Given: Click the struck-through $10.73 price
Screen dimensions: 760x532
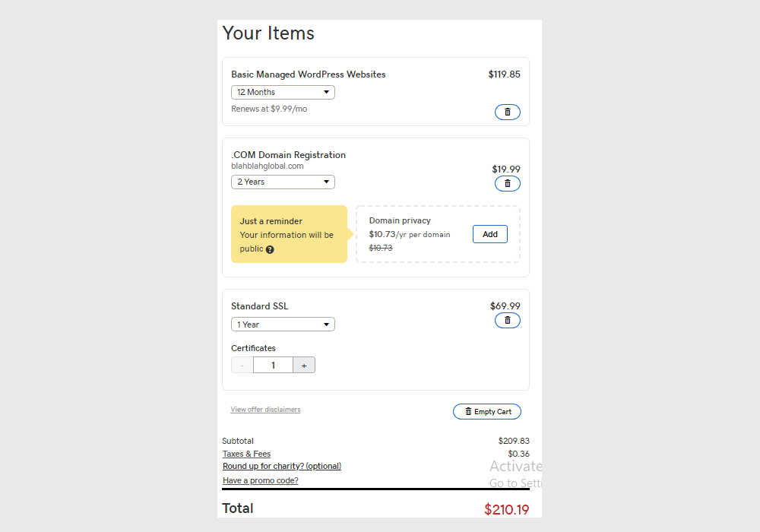Looking at the screenshot, I should coord(381,248).
